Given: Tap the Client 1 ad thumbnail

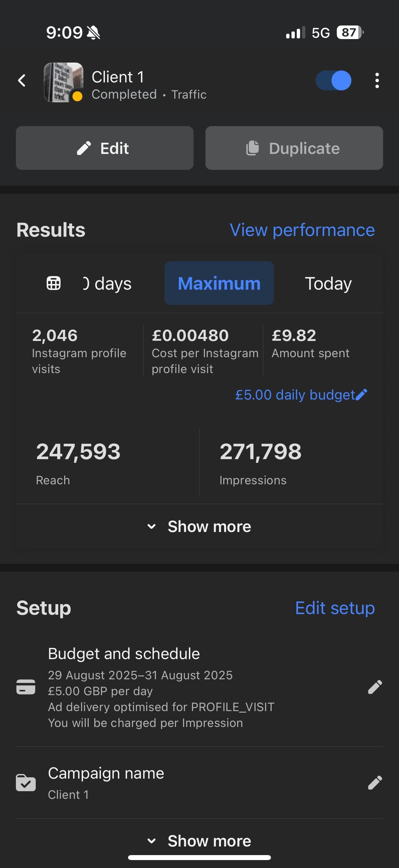Looking at the screenshot, I should coord(64,82).
